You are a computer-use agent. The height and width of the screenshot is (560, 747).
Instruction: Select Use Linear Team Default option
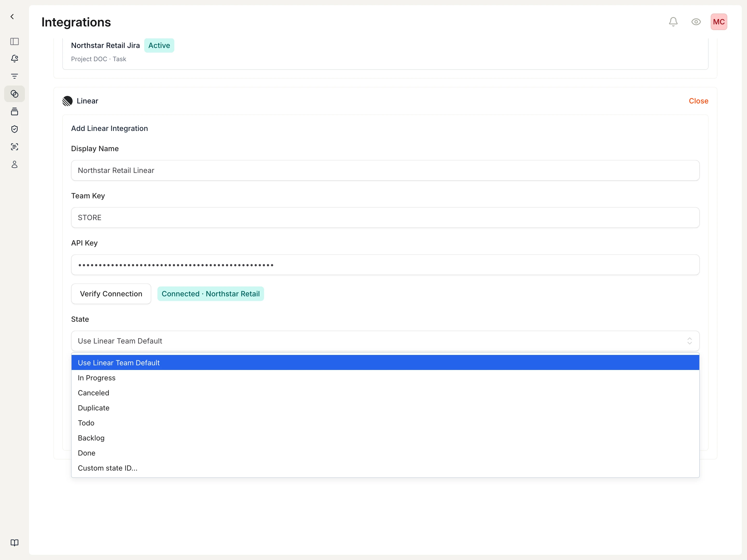385,362
